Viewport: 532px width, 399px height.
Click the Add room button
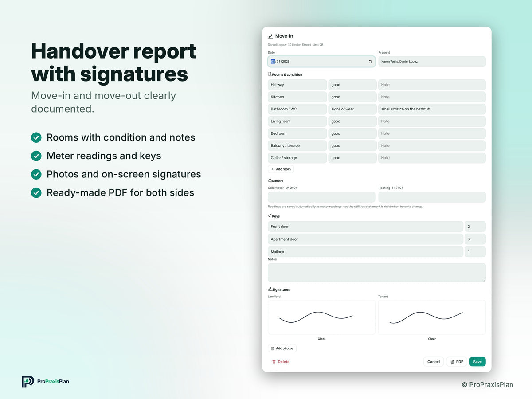[x=281, y=169]
